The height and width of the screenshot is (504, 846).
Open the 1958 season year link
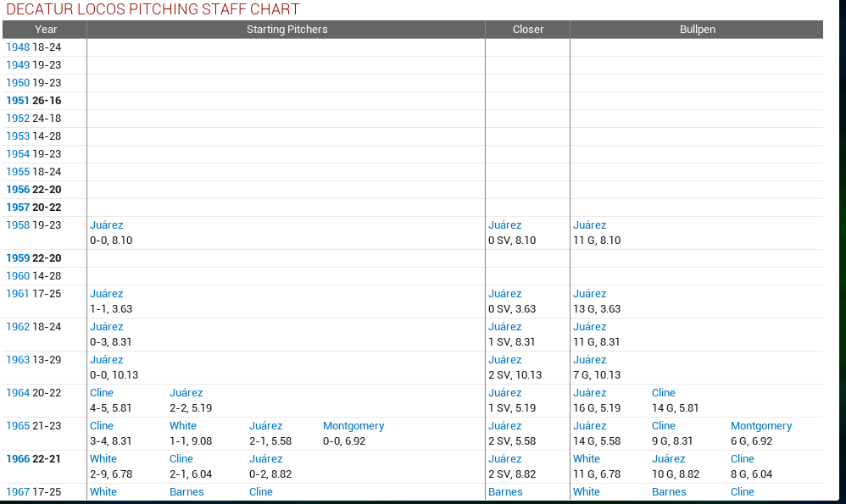18,225
